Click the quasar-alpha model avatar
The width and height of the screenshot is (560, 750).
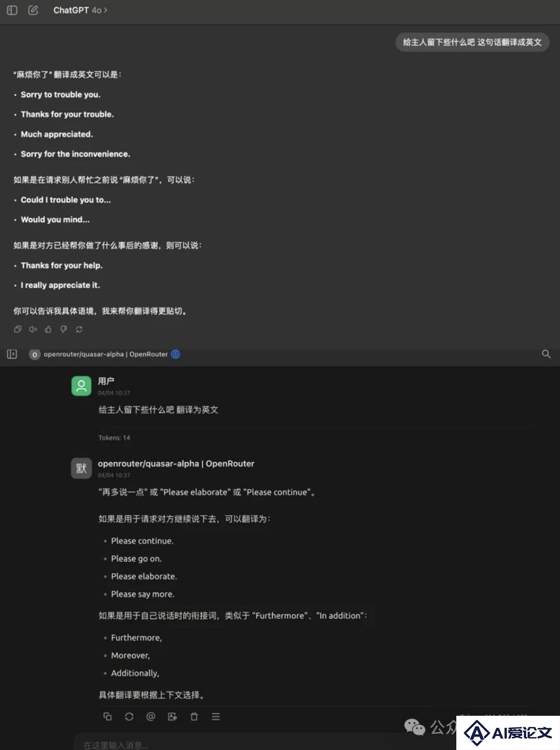click(x=81, y=468)
